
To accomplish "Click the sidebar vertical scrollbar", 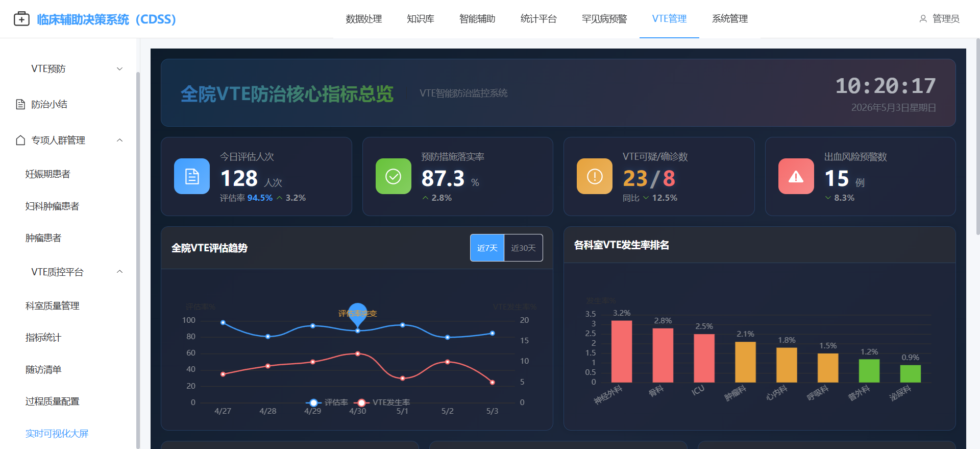I will pos(138,261).
